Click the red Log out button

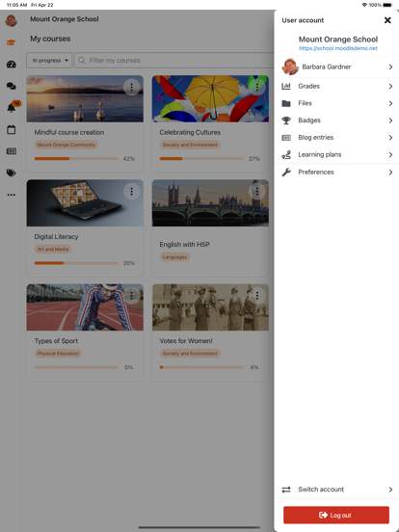point(336,515)
